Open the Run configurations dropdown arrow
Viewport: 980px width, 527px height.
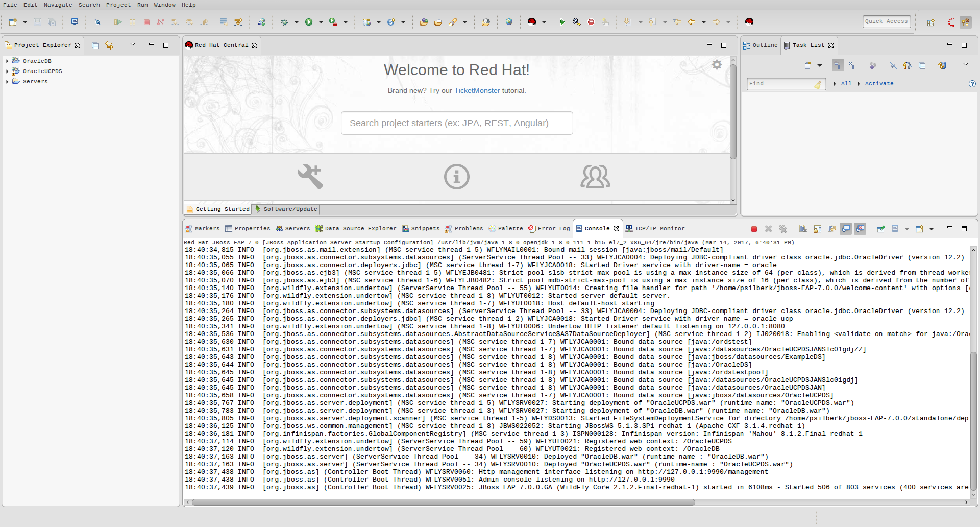click(321, 22)
